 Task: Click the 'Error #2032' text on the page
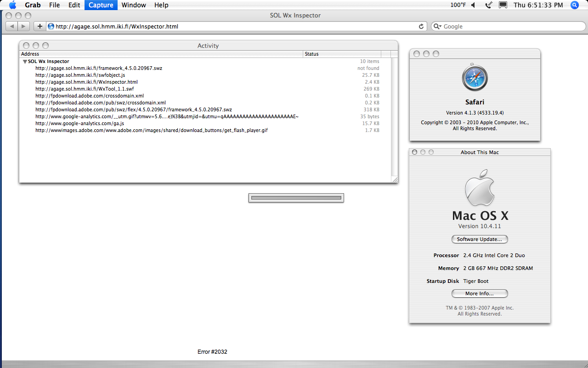click(212, 352)
